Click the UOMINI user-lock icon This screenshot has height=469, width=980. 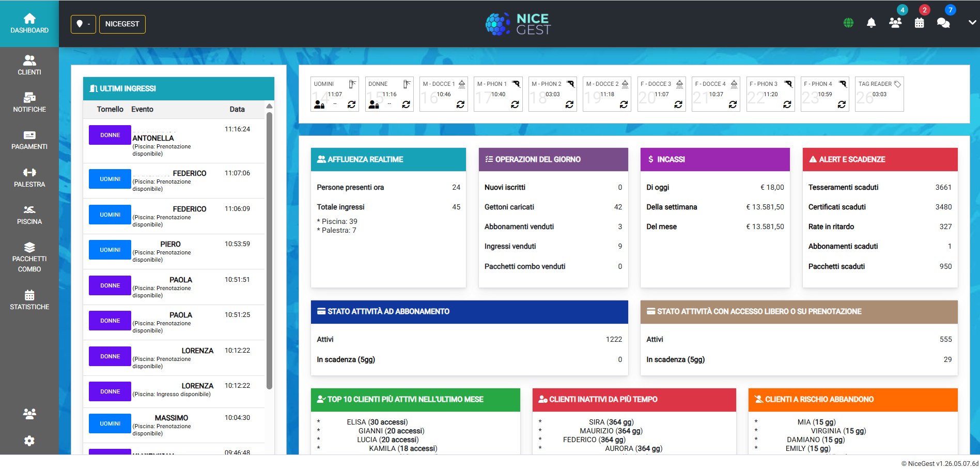pyautogui.click(x=319, y=104)
